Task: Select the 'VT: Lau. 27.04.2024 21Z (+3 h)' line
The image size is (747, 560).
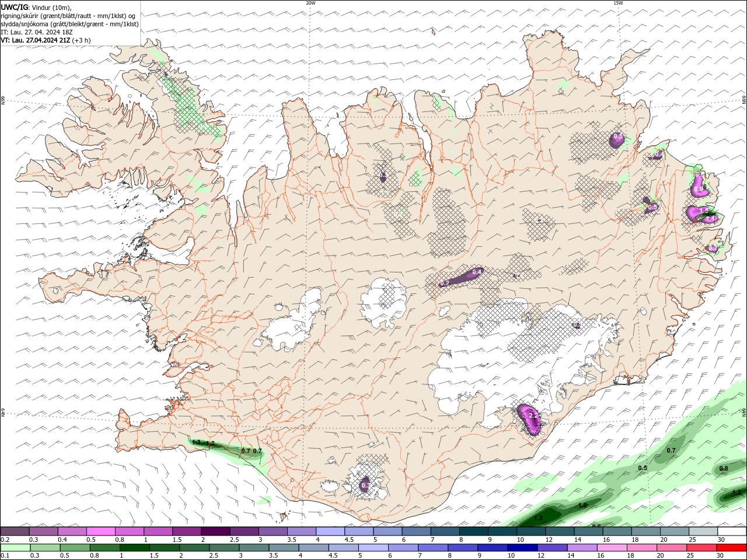Action: (46, 40)
